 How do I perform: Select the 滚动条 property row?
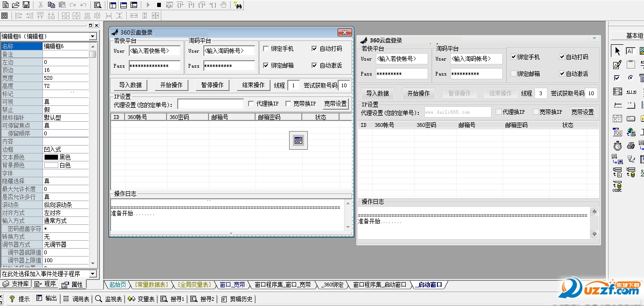coord(45,205)
